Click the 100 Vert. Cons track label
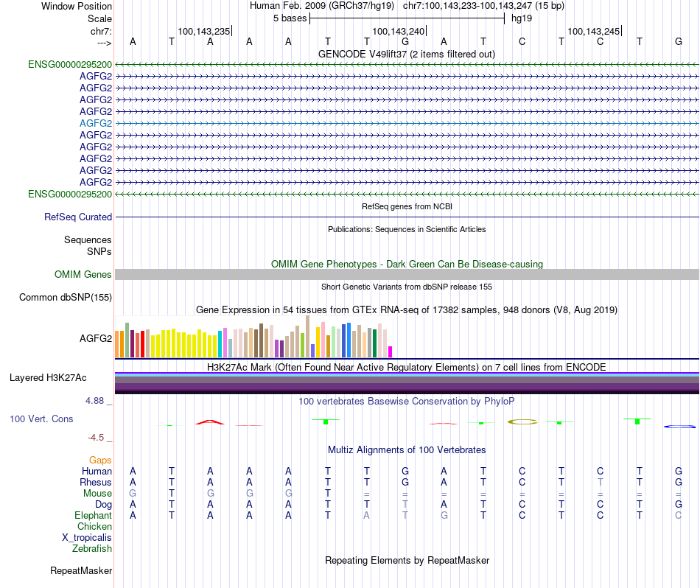This screenshot has height=588, width=700. [x=41, y=419]
